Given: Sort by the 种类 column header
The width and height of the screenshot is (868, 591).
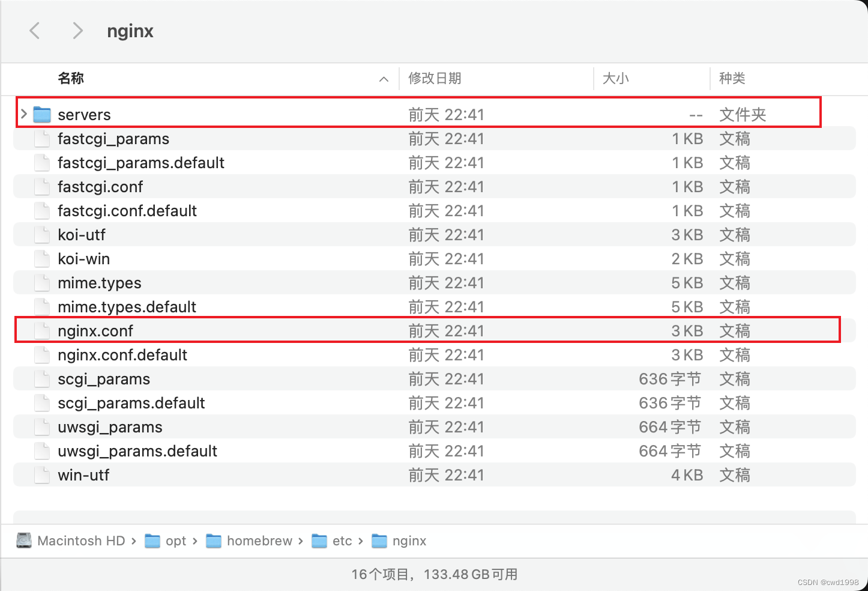Looking at the screenshot, I should pyautogui.click(x=732, y=78).
